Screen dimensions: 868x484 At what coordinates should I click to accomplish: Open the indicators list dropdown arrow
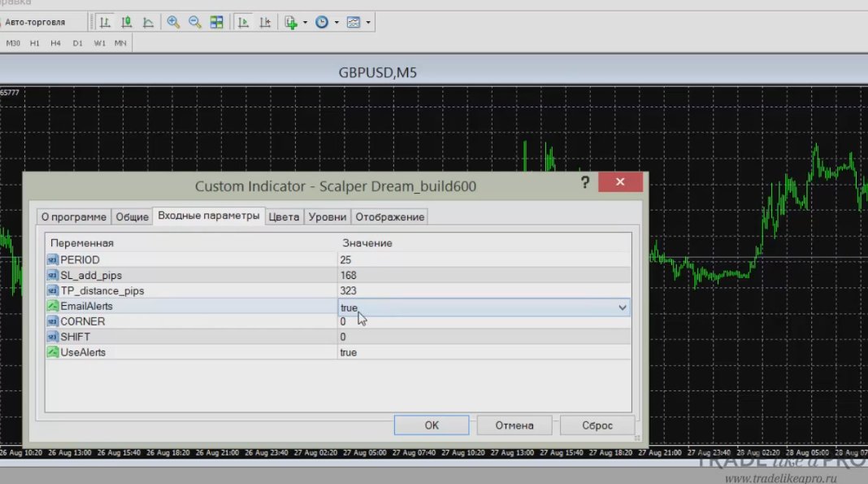pyautogui.click(x=305, y=23)
